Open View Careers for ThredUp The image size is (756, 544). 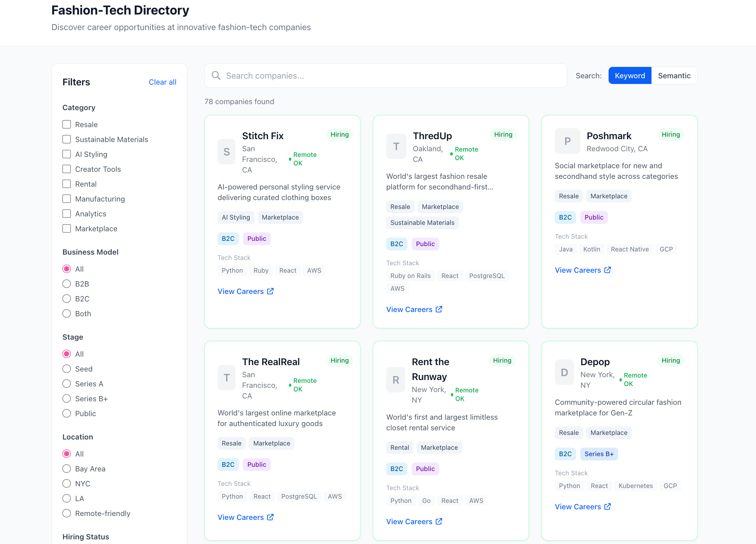click(414, 309)
